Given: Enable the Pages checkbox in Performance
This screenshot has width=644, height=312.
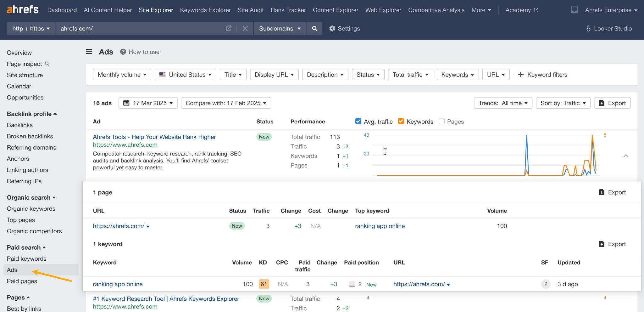Looking at the screenshot, I should tap(441, 121).
